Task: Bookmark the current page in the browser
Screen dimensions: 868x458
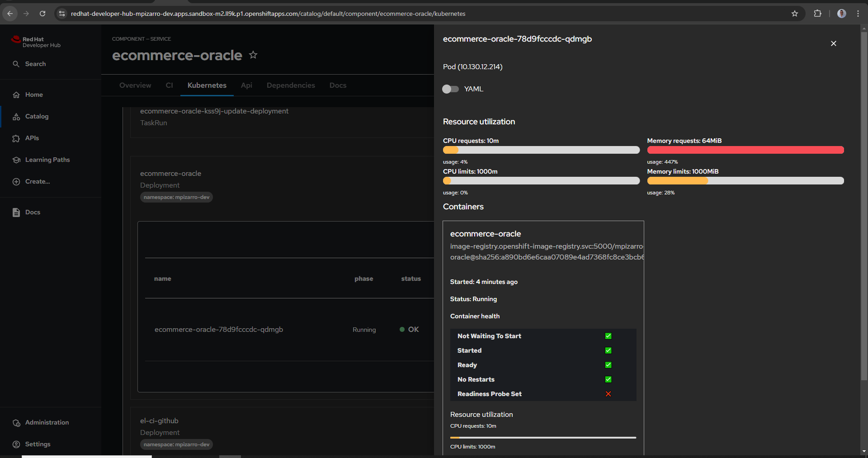Action: 795,14
